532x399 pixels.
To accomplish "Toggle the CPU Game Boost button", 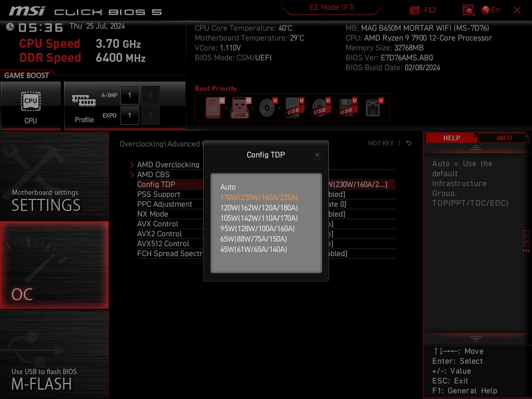I will click(x=31, y=105).
